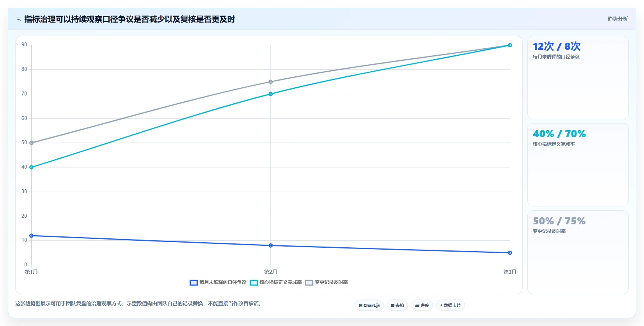Click the blue data point at 第3月 (5)

[x=510, y=253]
